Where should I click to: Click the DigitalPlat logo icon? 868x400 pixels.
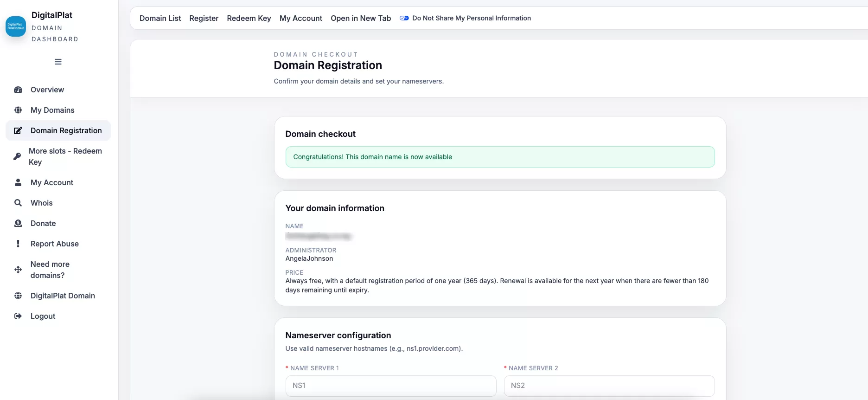tap(16, 26)
